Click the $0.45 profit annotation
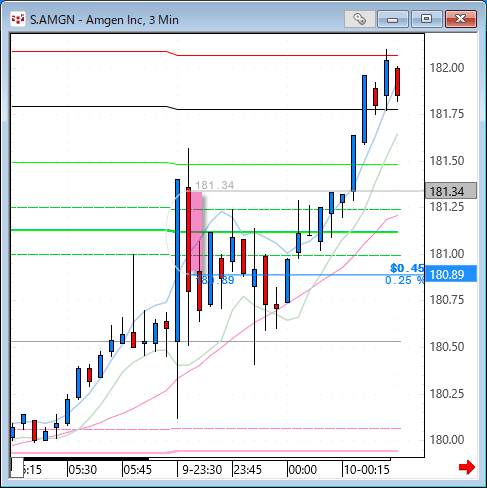This screenshot has height=488, width=487. [407, 268]
